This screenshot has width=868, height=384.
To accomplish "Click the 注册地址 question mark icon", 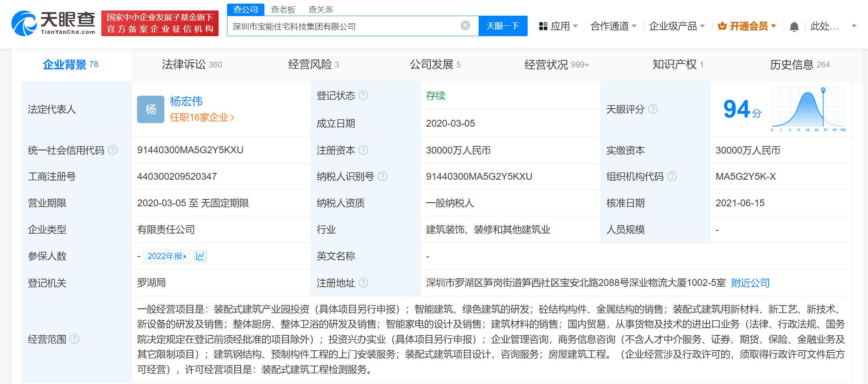I will click(x=364, y=283).
